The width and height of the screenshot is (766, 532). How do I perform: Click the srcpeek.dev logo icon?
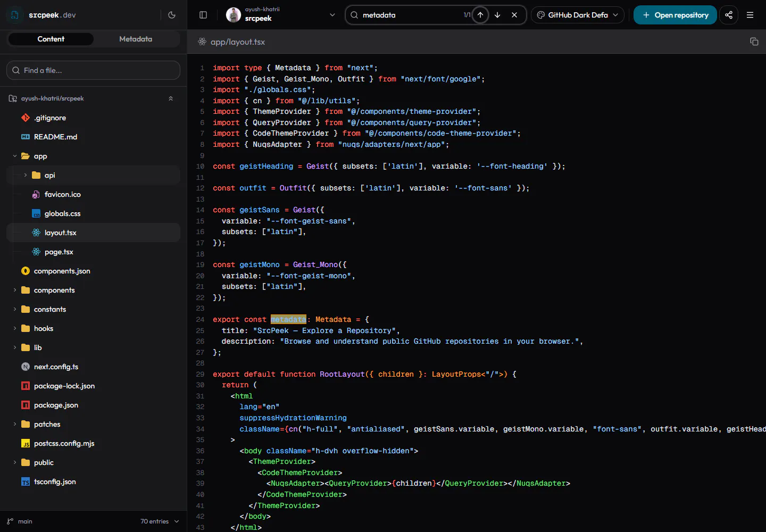[x=15, y=15]
